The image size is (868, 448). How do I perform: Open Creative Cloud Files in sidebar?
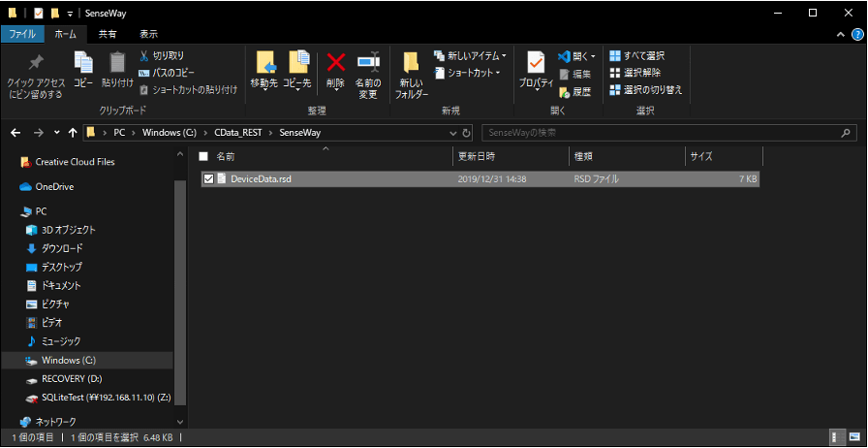click(x=75, y=162)
